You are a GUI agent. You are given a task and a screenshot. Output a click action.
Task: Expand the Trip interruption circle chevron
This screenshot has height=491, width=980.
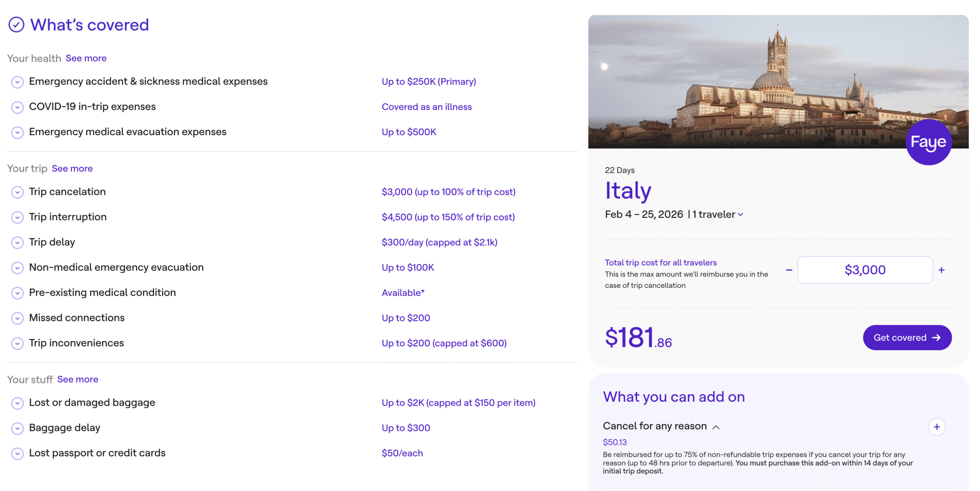(17, 217)
